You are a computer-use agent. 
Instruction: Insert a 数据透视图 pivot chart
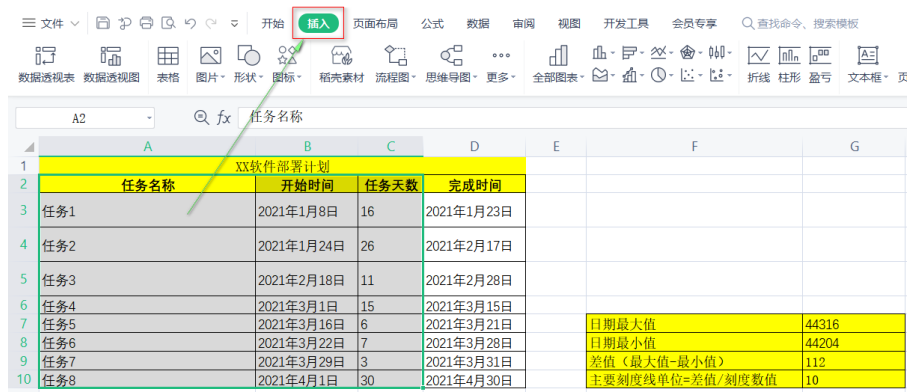click(112, 64)
